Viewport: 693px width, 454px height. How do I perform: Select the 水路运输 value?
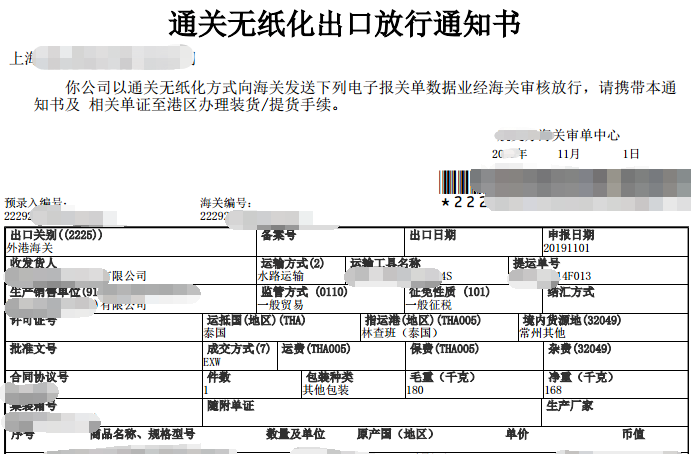[281, 276]
